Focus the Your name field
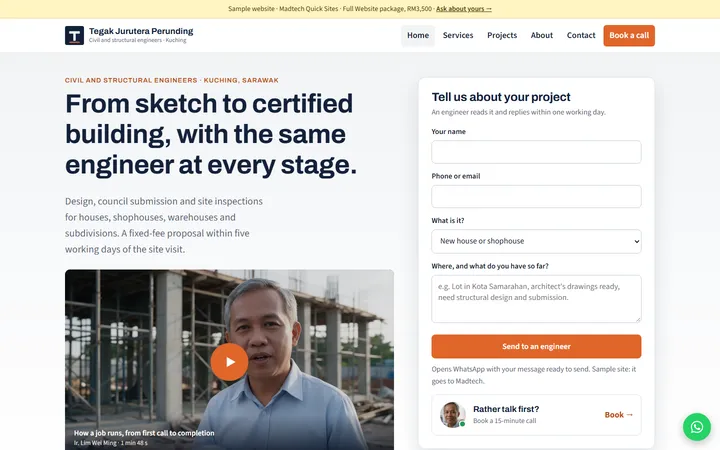Viewport: 720px width, 450px height. tap(536, 152)
